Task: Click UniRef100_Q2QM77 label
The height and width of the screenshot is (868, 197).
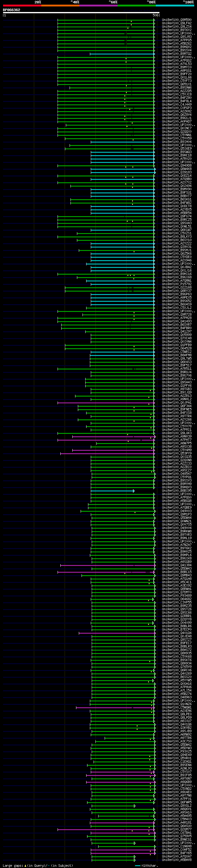Action: click(177, 829)
